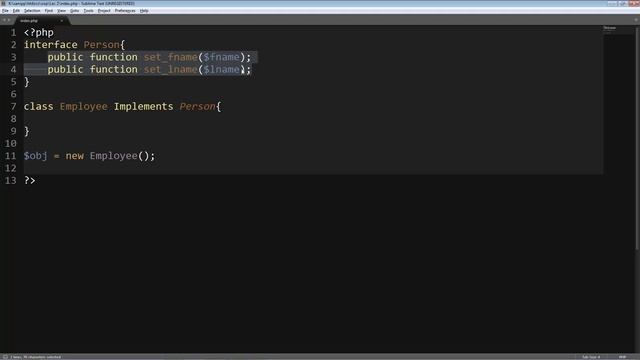Open the Selection menu
Screen dimensions: 640x360
32,11
